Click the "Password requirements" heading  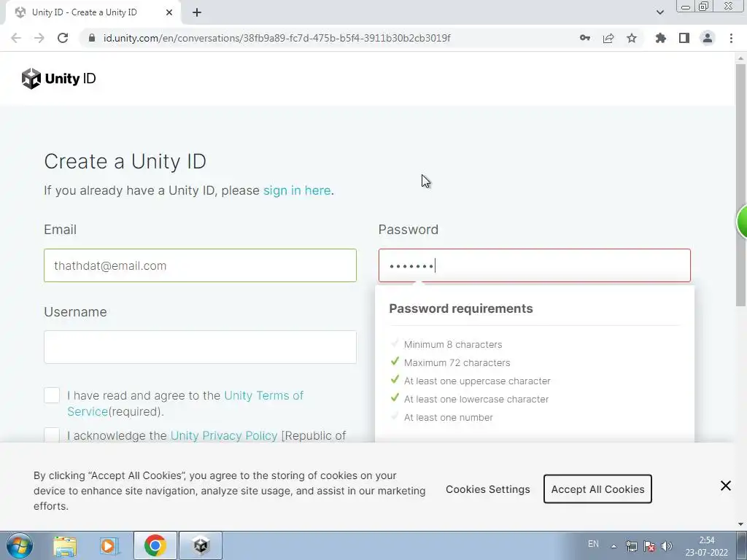461,308
